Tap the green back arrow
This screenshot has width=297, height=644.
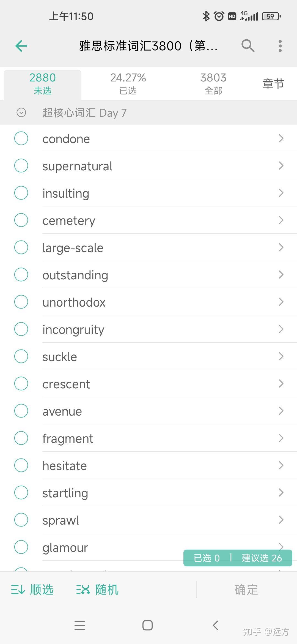point(21,46)
